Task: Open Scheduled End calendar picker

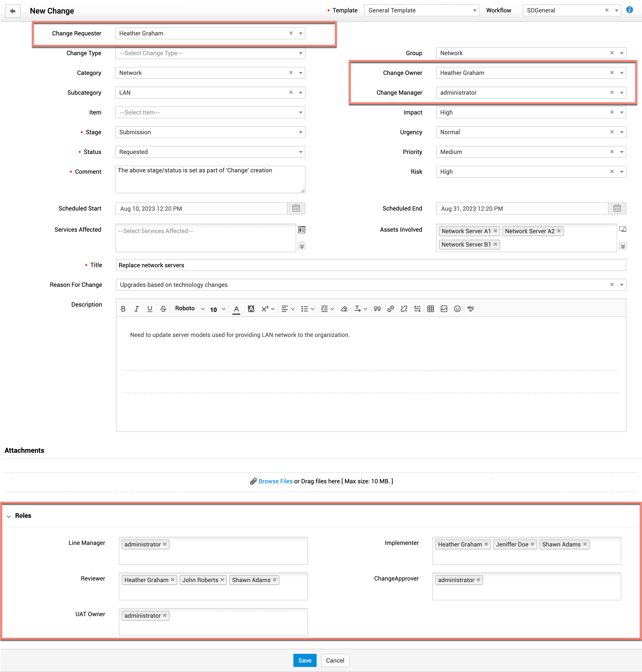Action: (617, 208)
